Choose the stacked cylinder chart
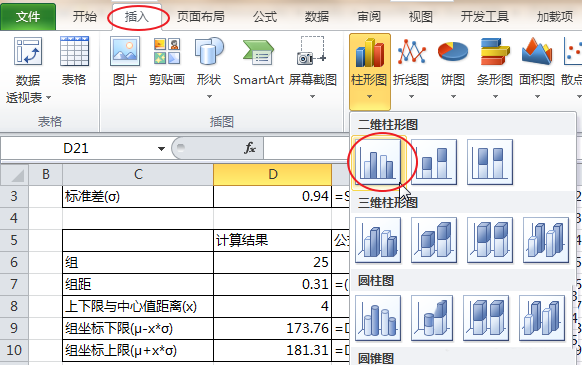 pos(432,318)
